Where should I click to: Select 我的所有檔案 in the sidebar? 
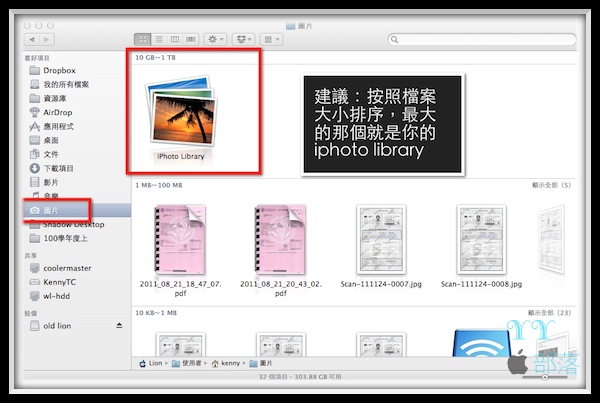pos(59,84)
